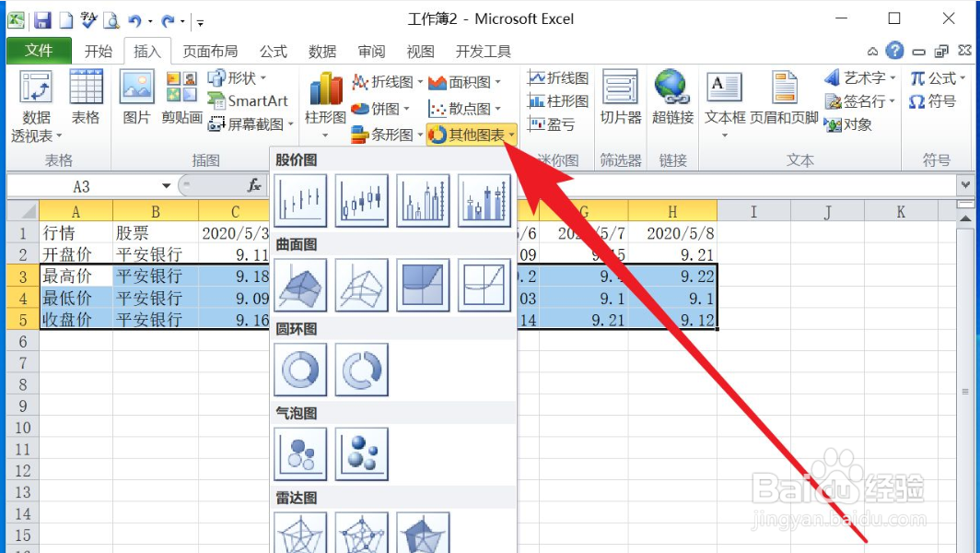Insert SmartArt graphic
Viewport: 980px width, 553px height.
[x=248, y=100]
